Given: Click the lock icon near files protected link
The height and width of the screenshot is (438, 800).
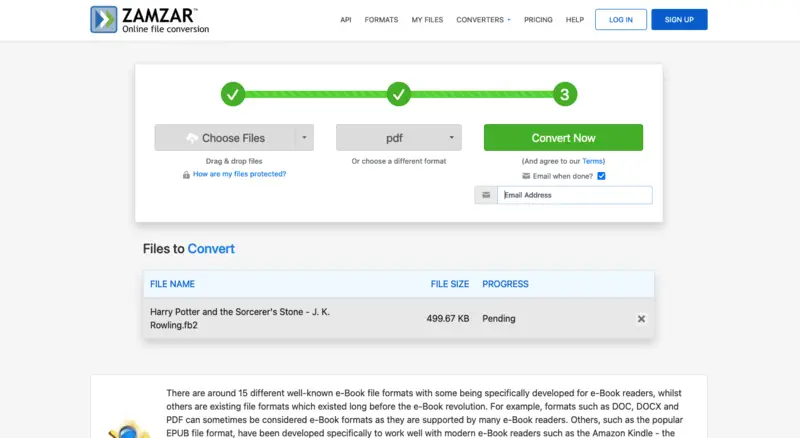Looking at the screenshot, I should coord(186,175).
